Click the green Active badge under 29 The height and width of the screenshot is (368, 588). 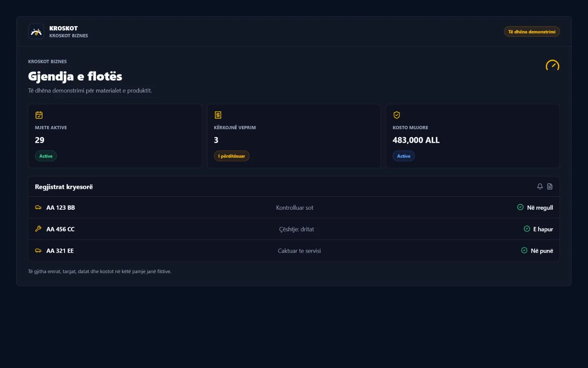[x=46, y=156]
